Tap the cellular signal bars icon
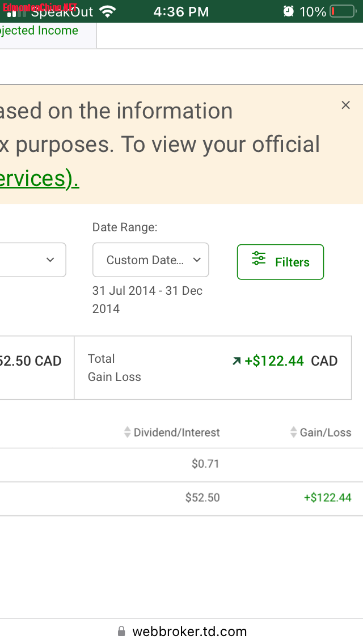The image size is (363, 644). 14,12
